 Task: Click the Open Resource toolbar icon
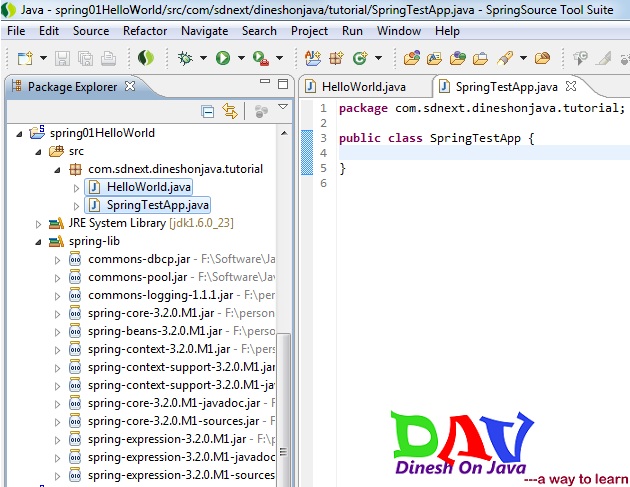click(x=458, y=59)
